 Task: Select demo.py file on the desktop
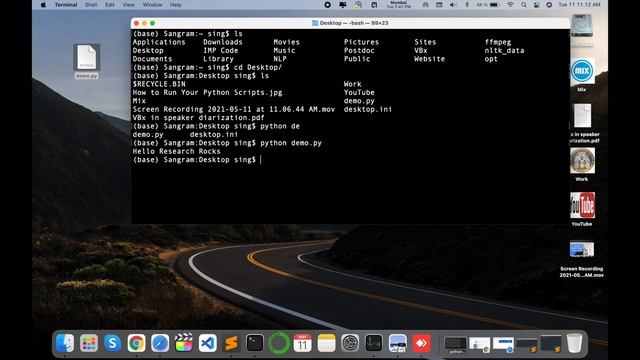[87, 61]
